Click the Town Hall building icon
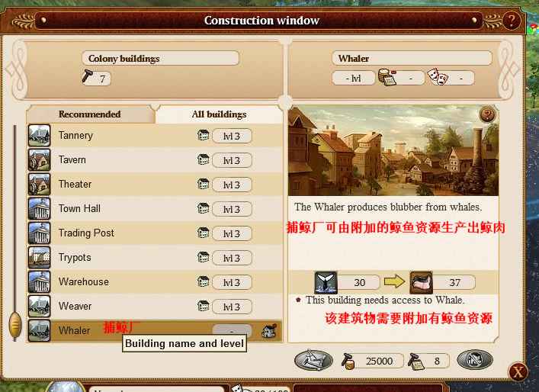 tap(39, 209)
